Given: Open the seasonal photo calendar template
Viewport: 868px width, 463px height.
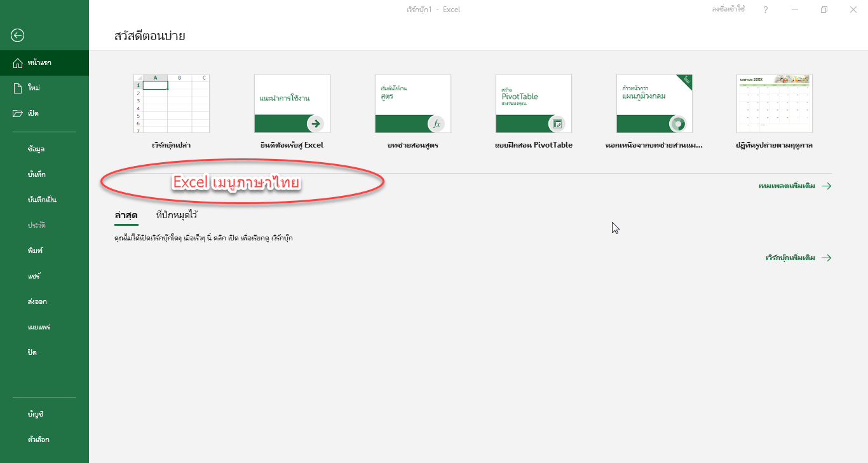Looking at the screenshot, I should [774, 104].
